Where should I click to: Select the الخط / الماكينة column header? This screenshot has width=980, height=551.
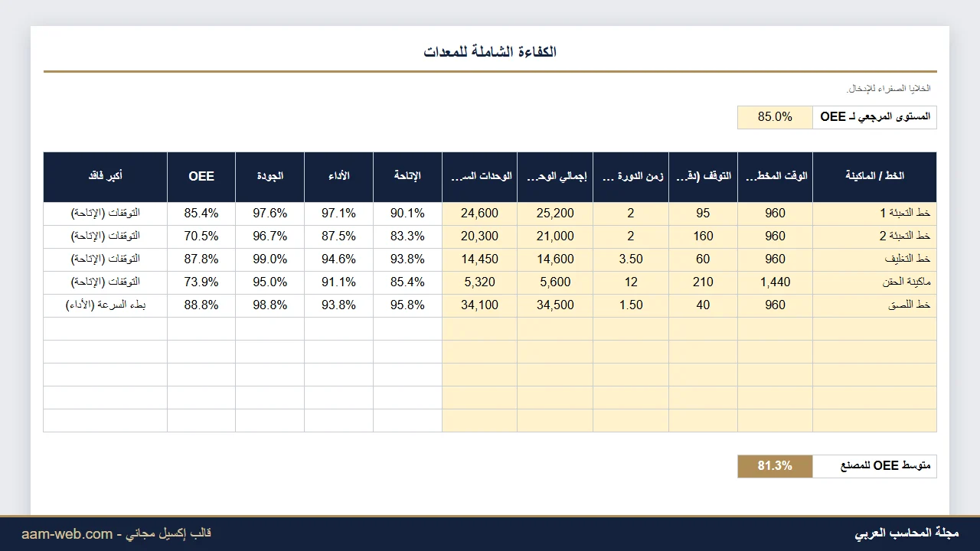coord(874,176)
